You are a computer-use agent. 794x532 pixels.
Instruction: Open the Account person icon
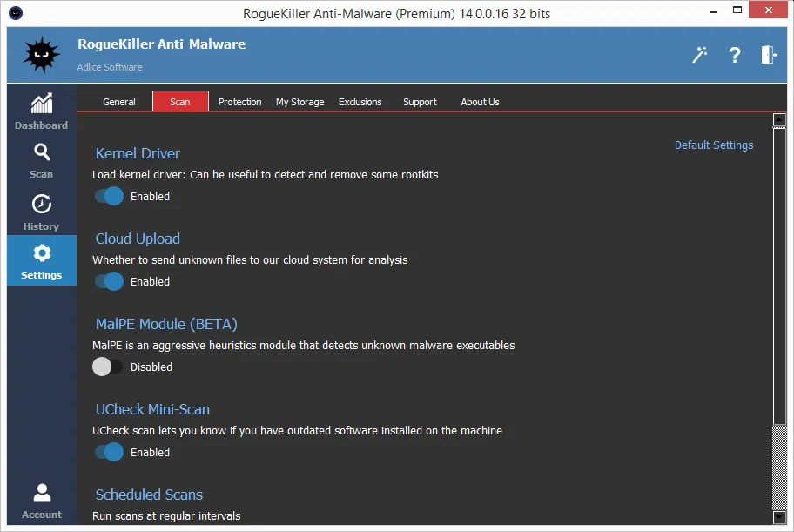click(x=42, y=494)
